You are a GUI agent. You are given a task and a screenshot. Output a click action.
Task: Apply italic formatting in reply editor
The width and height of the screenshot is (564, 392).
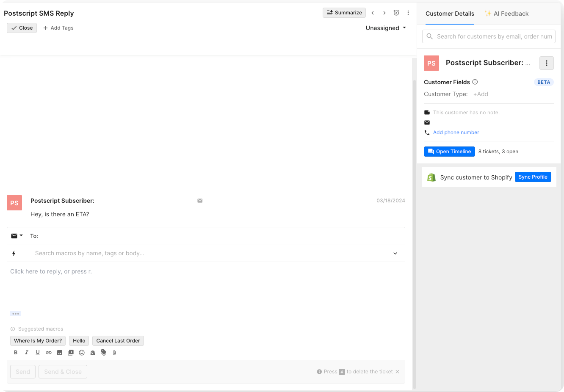pos(27,353)
